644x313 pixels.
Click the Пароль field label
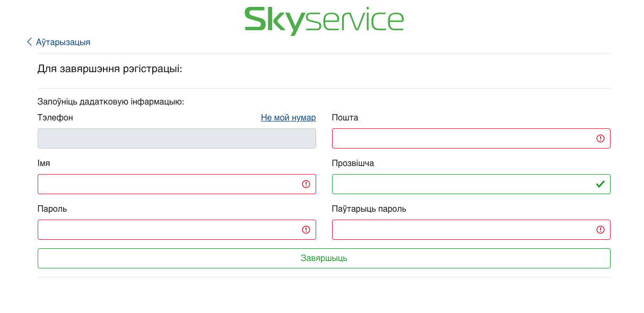click(52, 209)
